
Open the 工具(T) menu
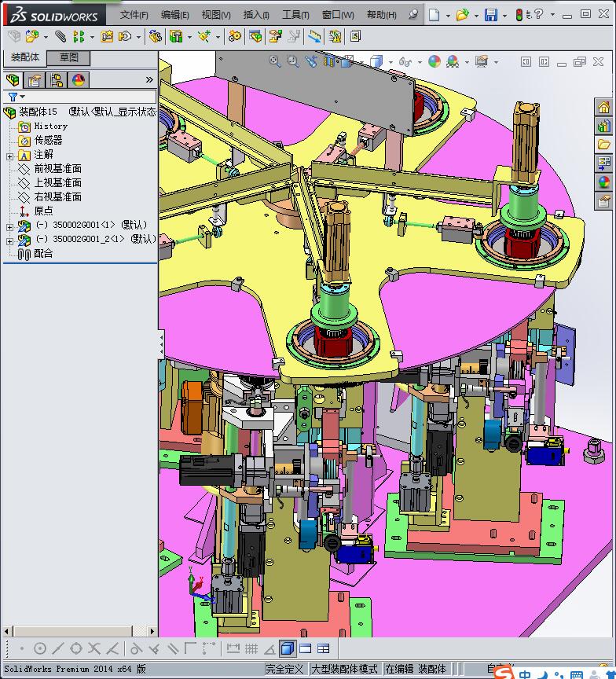[x=295, y=15]
